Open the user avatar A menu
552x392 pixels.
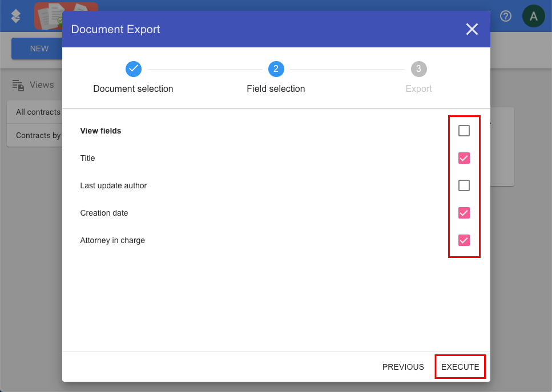[x=533, y=16]
